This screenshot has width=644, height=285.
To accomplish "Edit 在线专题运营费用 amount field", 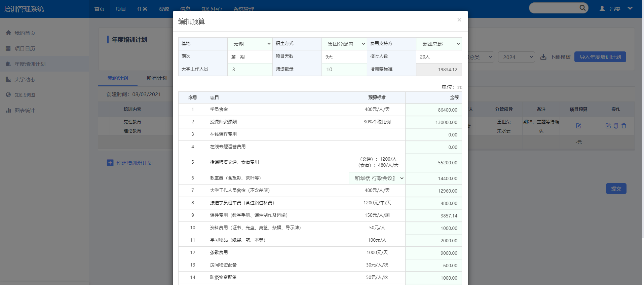I will [x=433, y=147].
